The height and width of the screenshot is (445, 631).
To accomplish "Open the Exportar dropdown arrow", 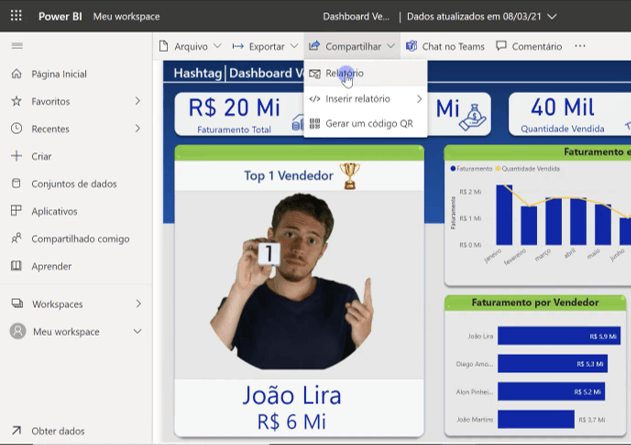I will (294, 46).
